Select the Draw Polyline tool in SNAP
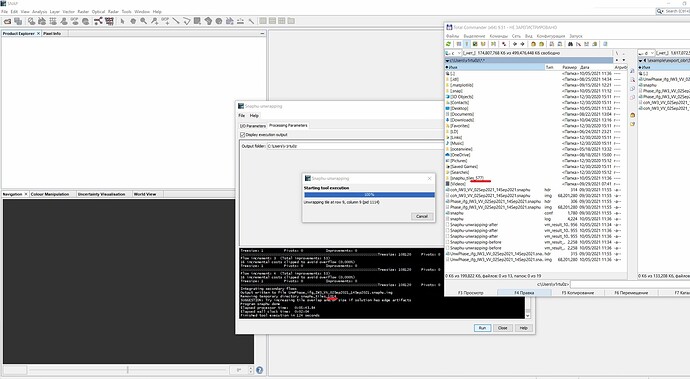This screenshot has width=690, height=379. click(187, 21)
